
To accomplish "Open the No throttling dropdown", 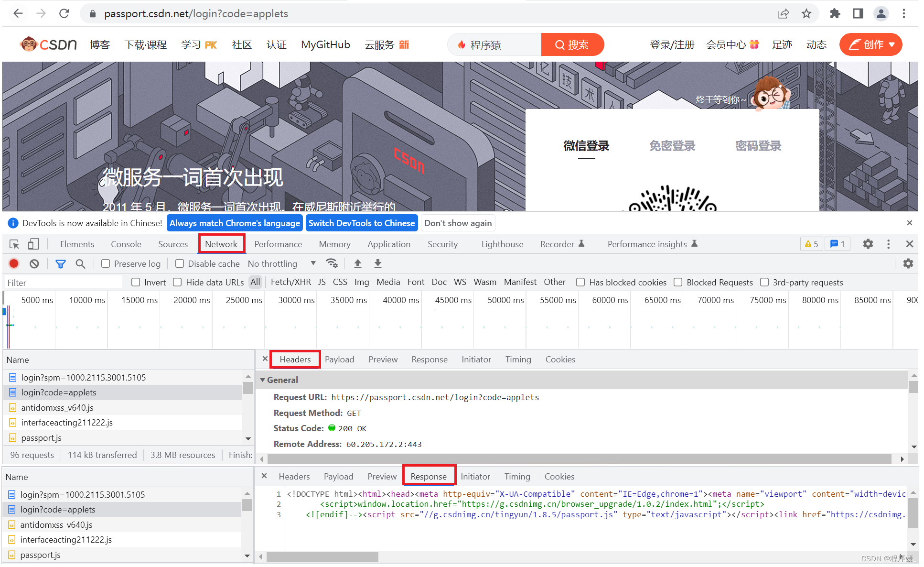I will click(282, 263).
